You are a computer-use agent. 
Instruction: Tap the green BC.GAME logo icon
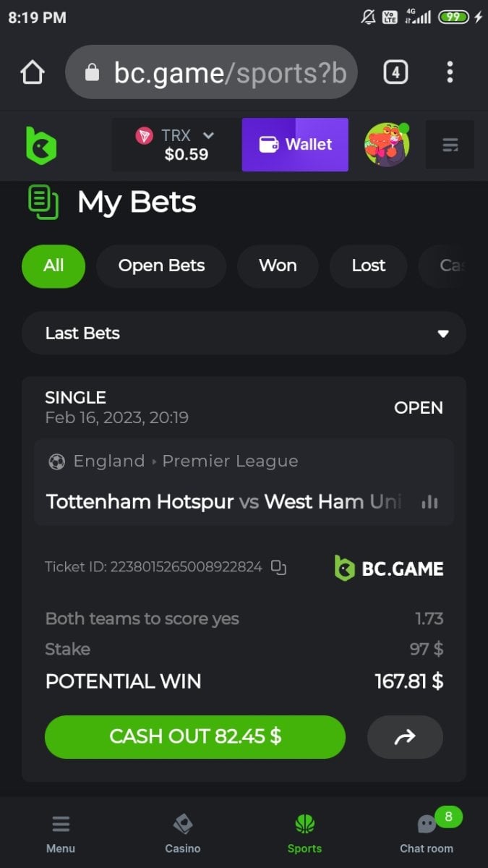point(41,145)
